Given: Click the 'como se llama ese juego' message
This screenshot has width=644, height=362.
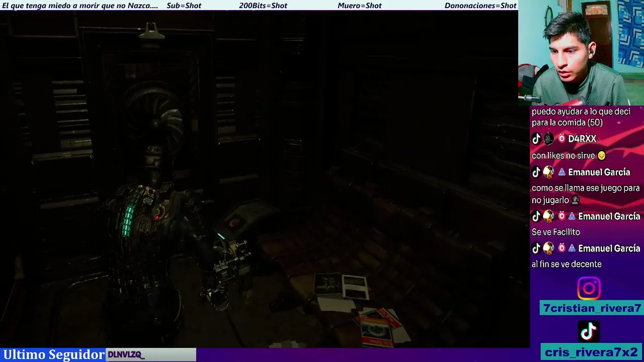Looking at the screenshot, I should pyautogui.click(x=586, y=194).
